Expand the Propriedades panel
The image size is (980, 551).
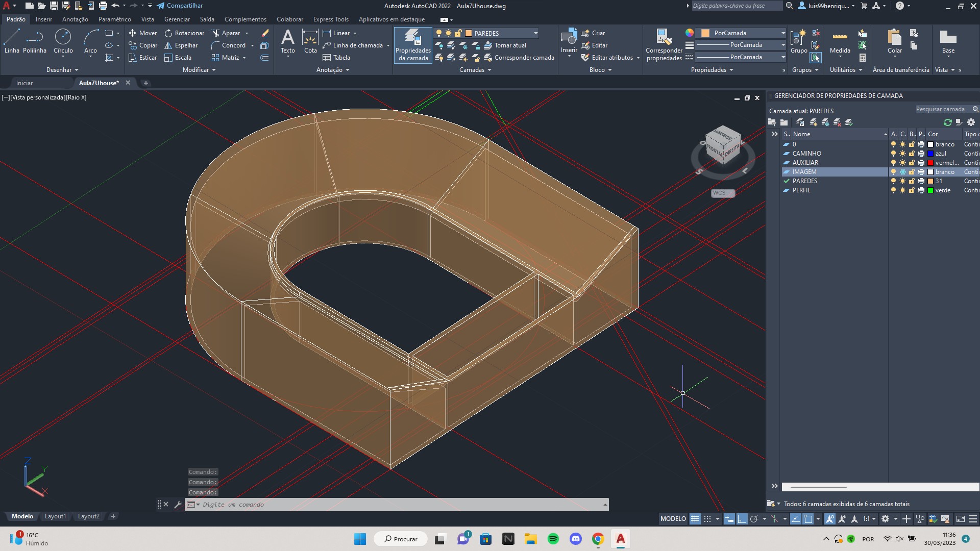712,70
